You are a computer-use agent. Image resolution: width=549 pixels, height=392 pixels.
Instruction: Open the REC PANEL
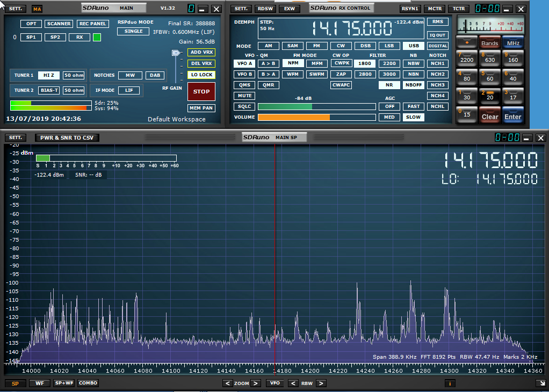[x=92, y=24]
